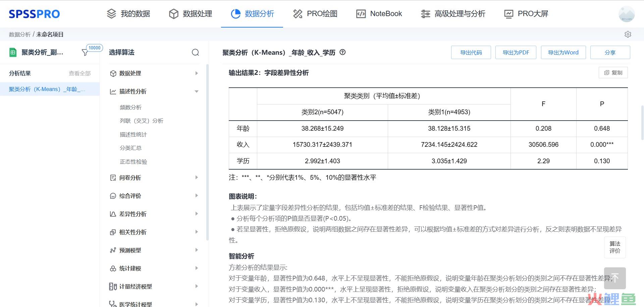Click the 复制 copy button
Screen dimensions: 644x307
pos(613,73)
